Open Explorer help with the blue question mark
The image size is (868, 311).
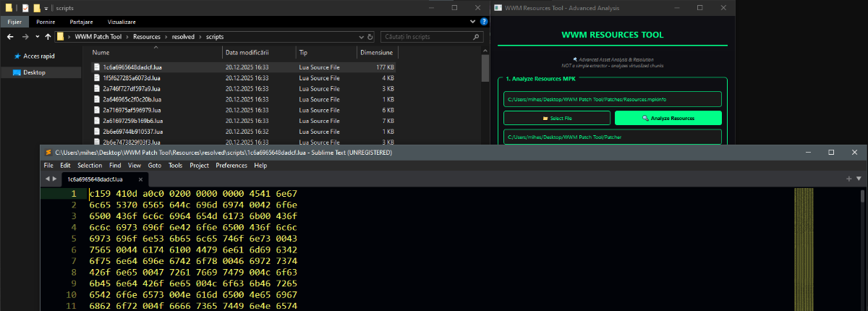coord(483,22)
